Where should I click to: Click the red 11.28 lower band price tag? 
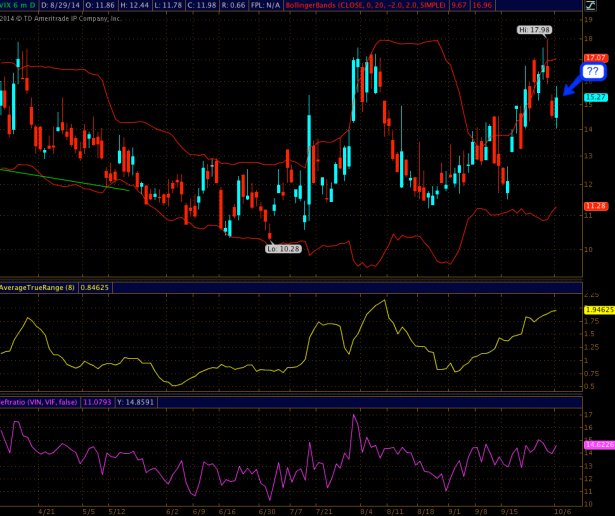tap(597, 206)
